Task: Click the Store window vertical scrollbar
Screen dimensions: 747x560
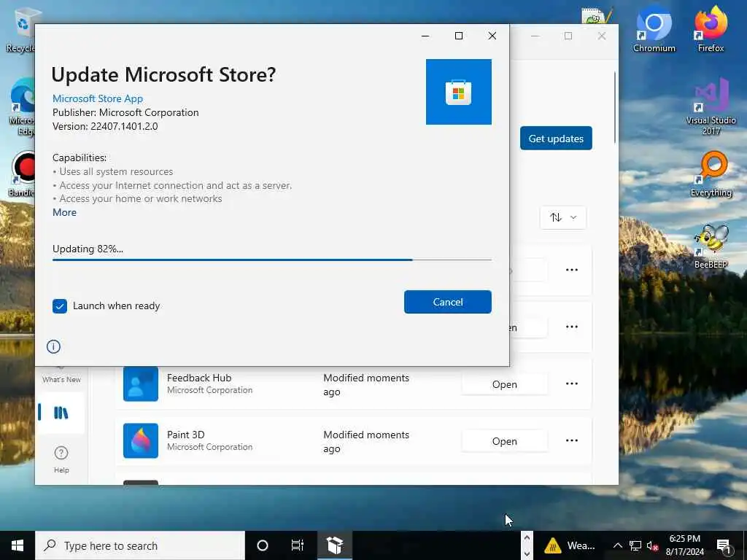Action: 615,107
